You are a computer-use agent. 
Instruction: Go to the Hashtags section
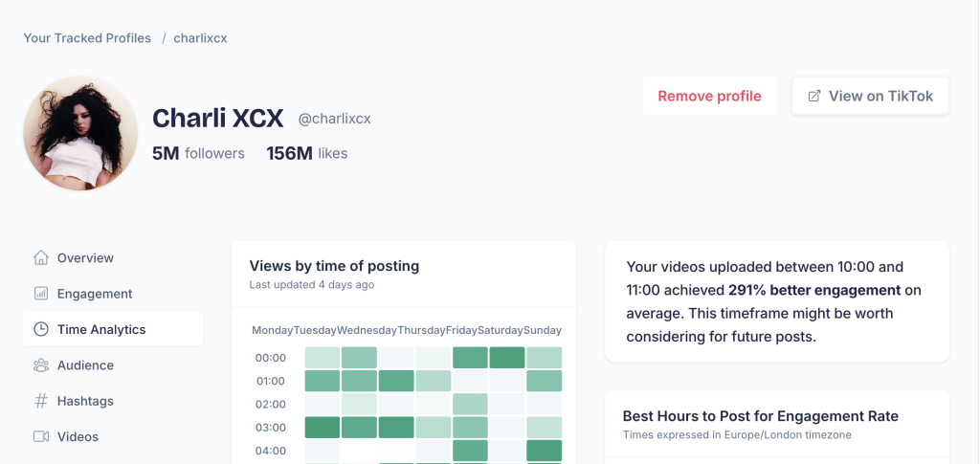[87, 401]
